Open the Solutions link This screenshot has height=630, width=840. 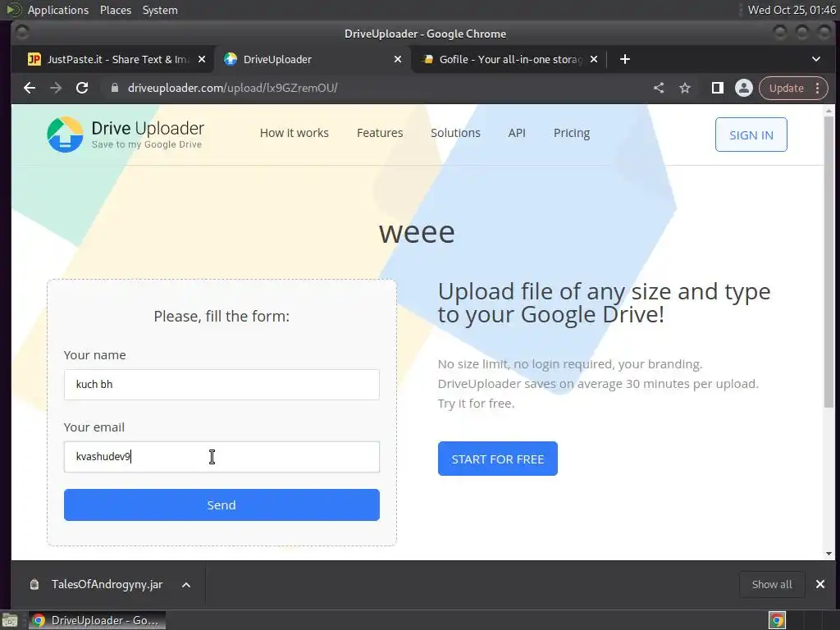(455, 133)
